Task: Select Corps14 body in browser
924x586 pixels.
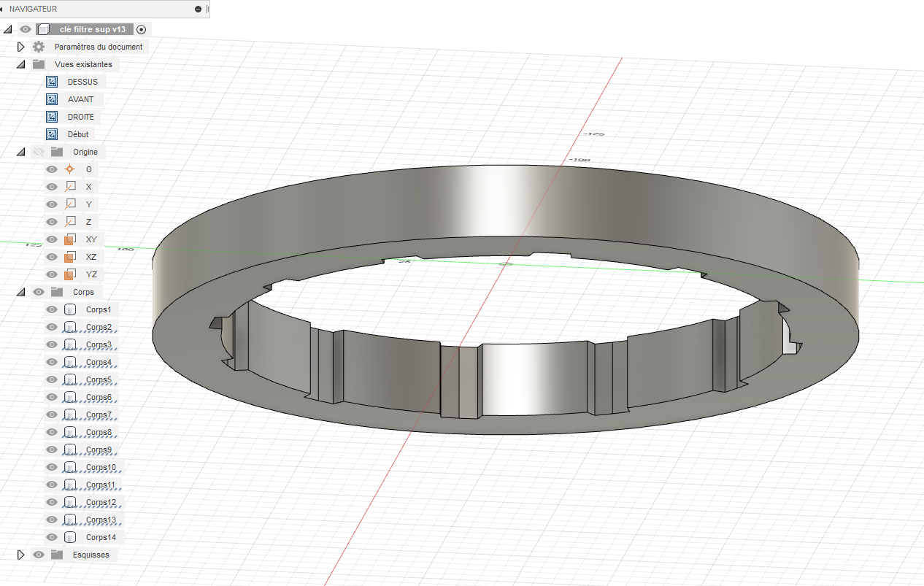Action: [101, 537]
